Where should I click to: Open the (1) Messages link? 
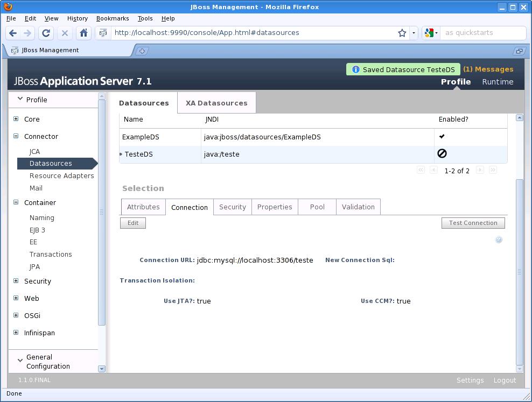[x=488, y=69]
